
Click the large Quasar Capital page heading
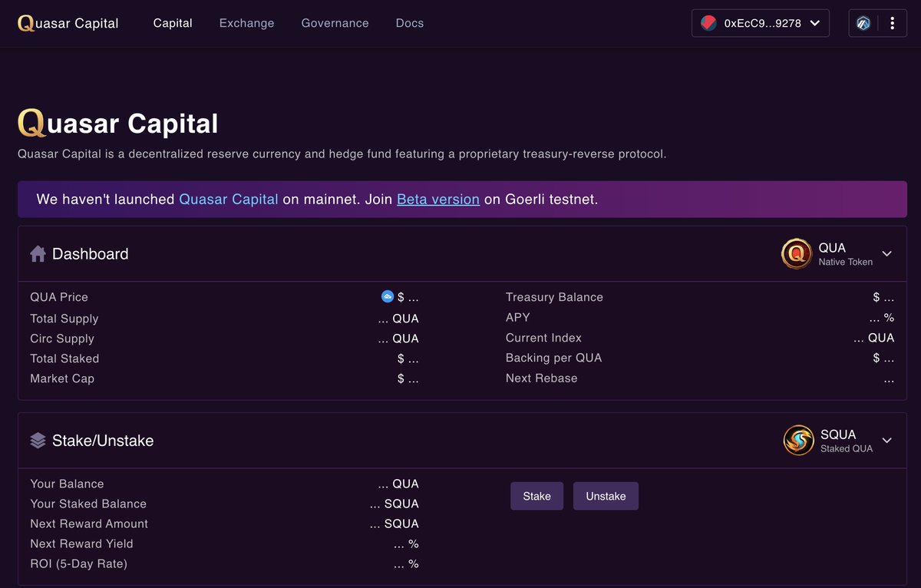pos(118,124)
